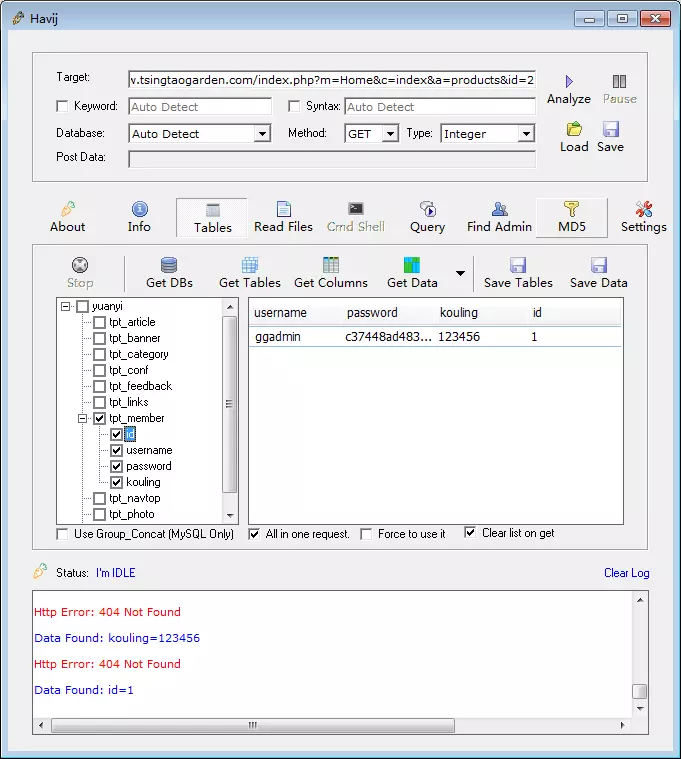Open the MD5 tab
681x759 pixels.
[x=572, y=218]
